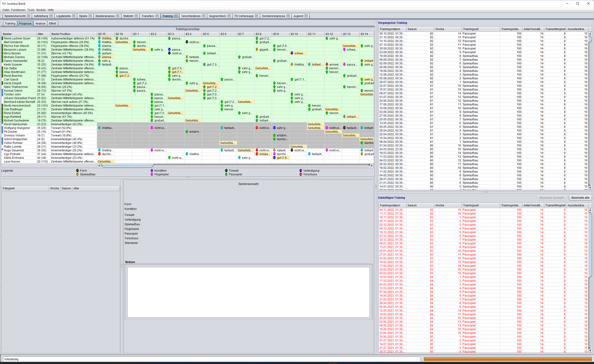Open the Funktionen menu

click(18, 10)
